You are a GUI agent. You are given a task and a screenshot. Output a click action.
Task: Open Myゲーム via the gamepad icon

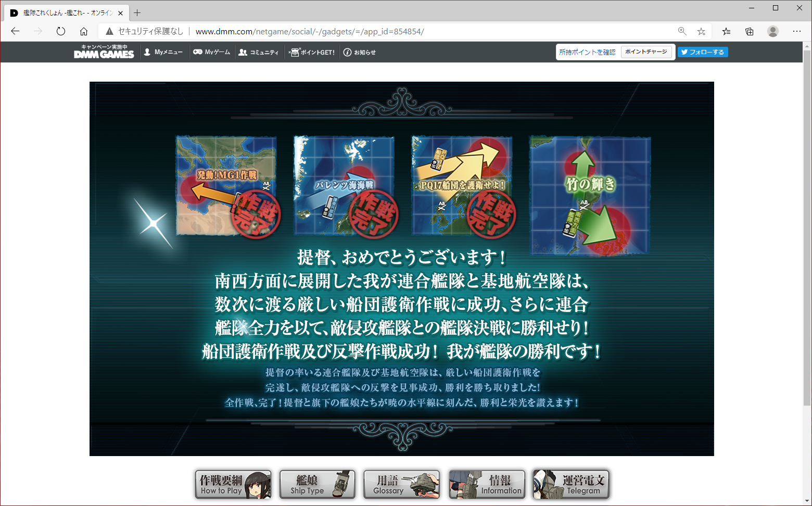click(198, 51)
